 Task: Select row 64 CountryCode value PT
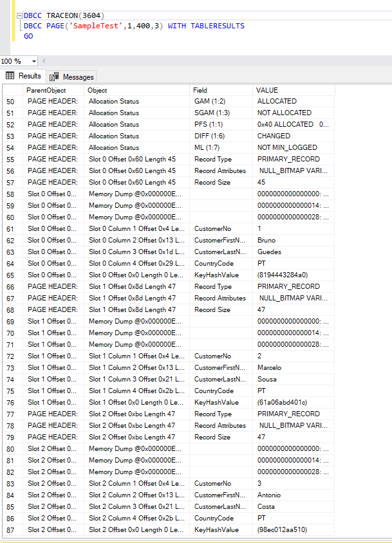click(294, 264)
